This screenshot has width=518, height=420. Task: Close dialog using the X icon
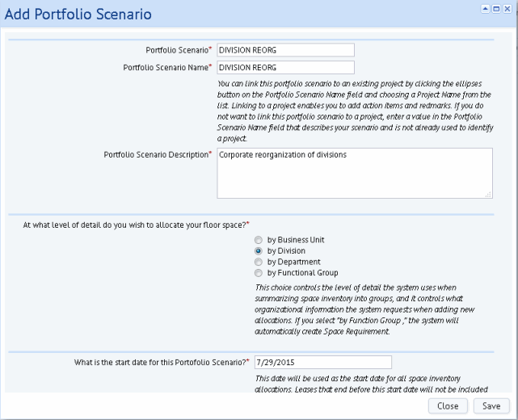pyautogui.click(x=507, y=9)
